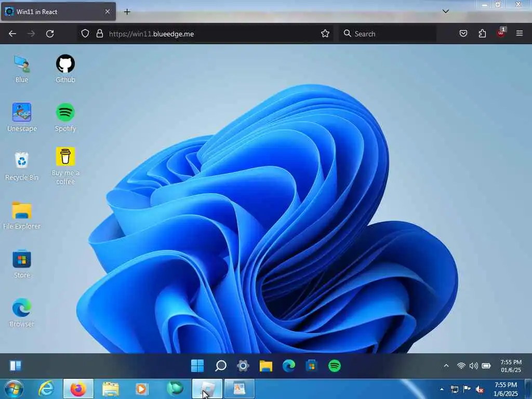532x399 pixels.
Task: Select the Win11 in React tab
Action: click(58, 11)
